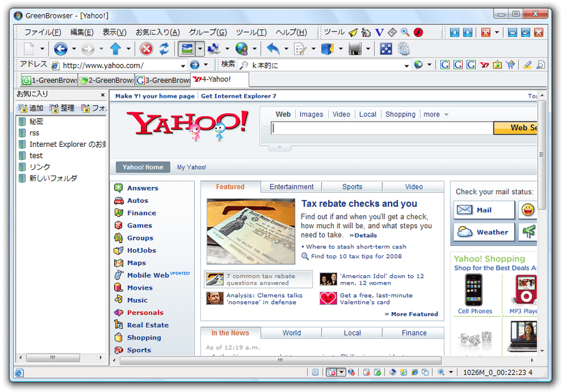
Task: Click the page vertical scrollbar thumb
Action: [541, 154]
